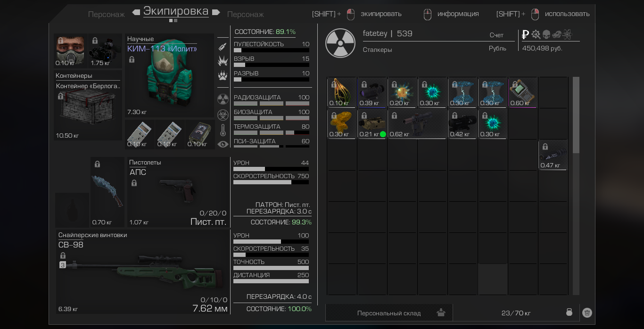Click the eye psi-protection icon

pyautogui.click(x=223, y=144)
